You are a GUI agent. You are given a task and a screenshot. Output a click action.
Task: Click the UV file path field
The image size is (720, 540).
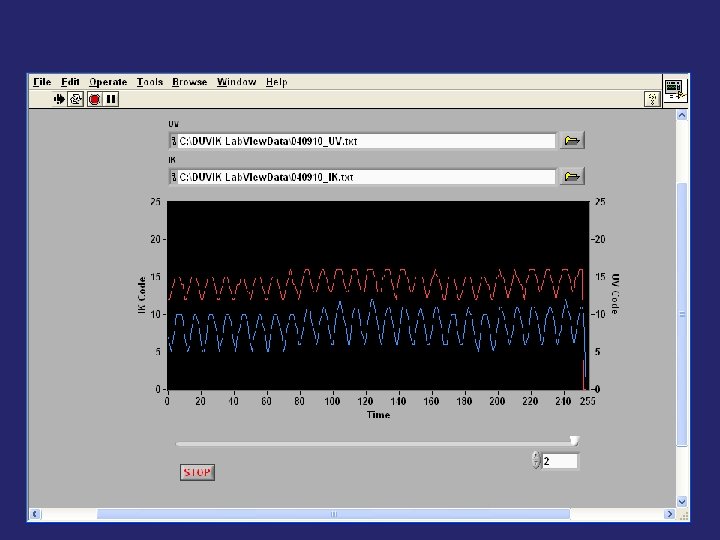click(x=366, y=141)
